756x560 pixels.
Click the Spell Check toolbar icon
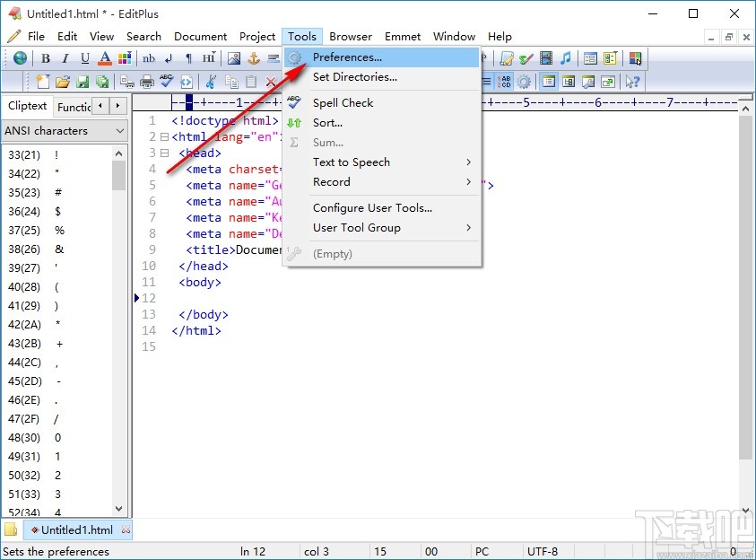click(166, 81)
